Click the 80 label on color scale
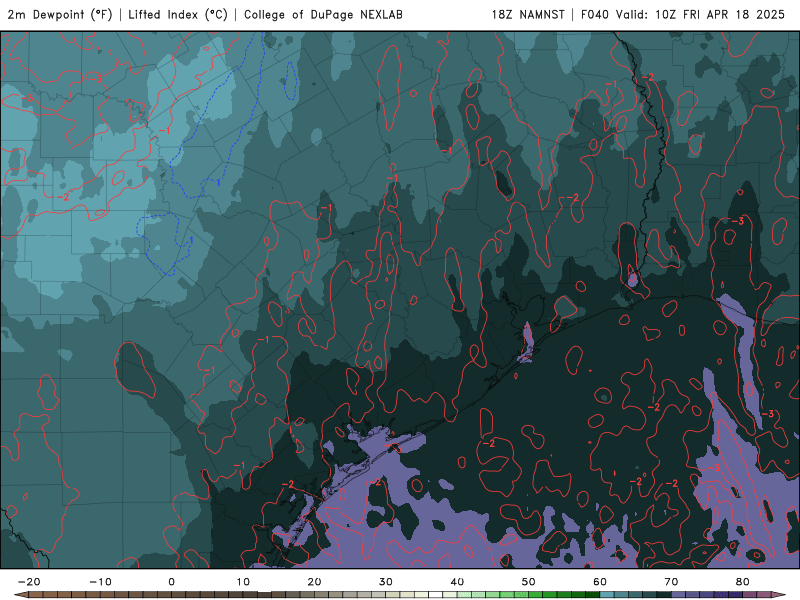 [x=743, y=582]
